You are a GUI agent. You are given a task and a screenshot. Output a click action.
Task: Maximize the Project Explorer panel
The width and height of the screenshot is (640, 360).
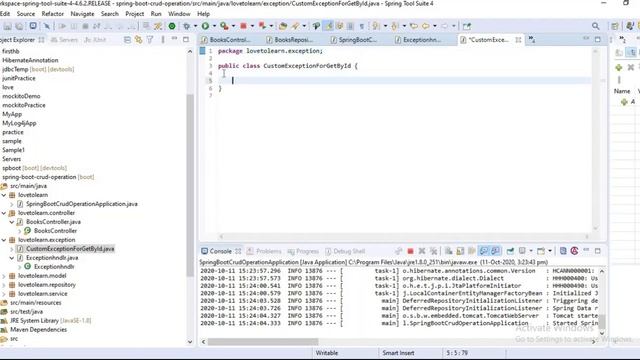pos(186,40)
